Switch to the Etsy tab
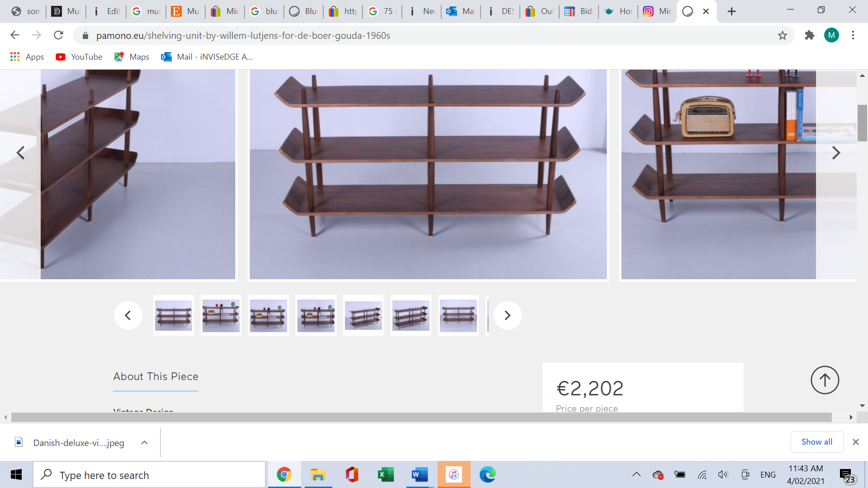The height and width of the screenshot is (488, 868). (185, 11)
